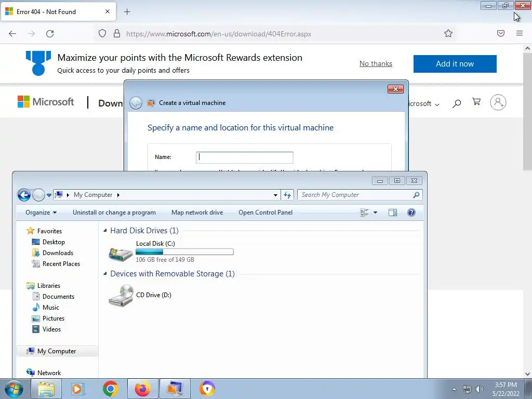Click the Windows Explorer taskbar icon
532x399 pixels.
[46, 389]
